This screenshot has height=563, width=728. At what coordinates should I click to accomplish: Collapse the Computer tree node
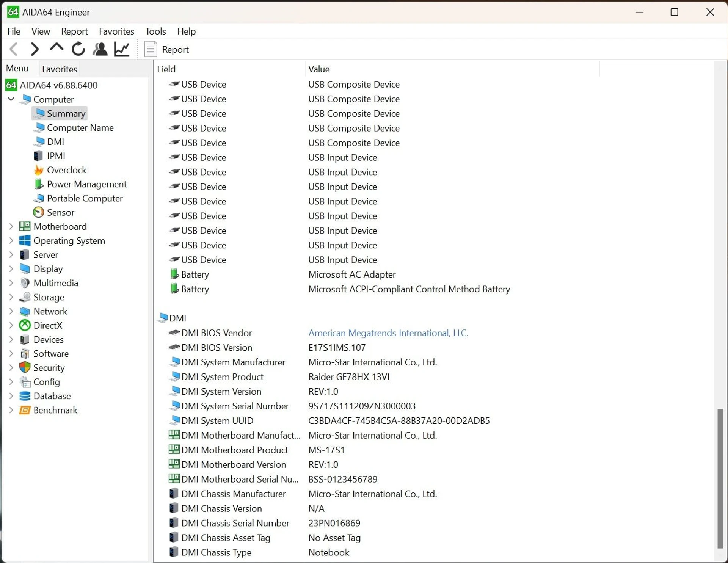11,99
